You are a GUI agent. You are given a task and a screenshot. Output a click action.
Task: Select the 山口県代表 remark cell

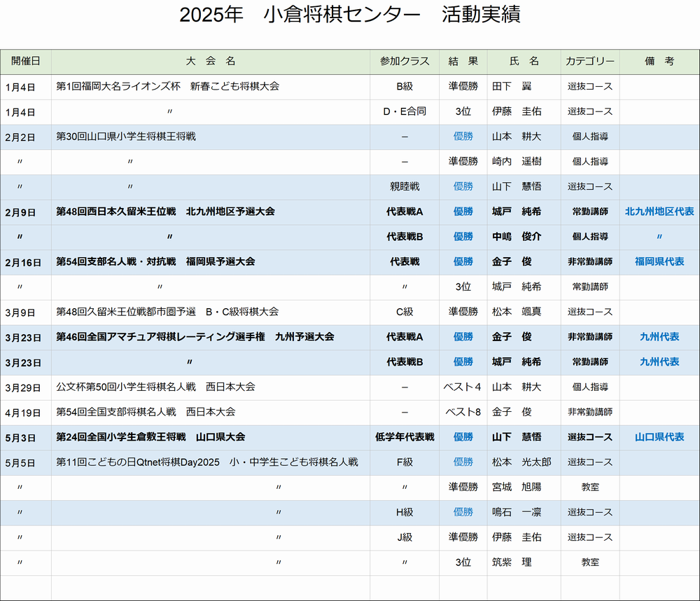point(659,437)
